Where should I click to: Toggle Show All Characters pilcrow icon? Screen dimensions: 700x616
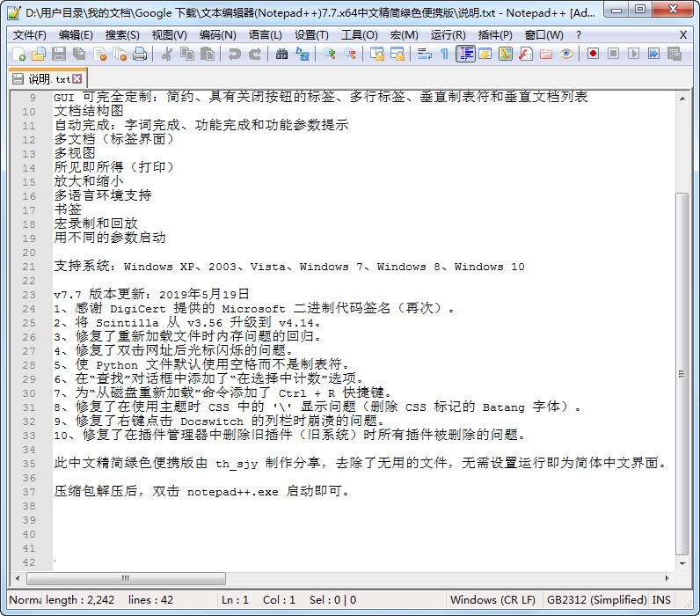click(444, 54)
